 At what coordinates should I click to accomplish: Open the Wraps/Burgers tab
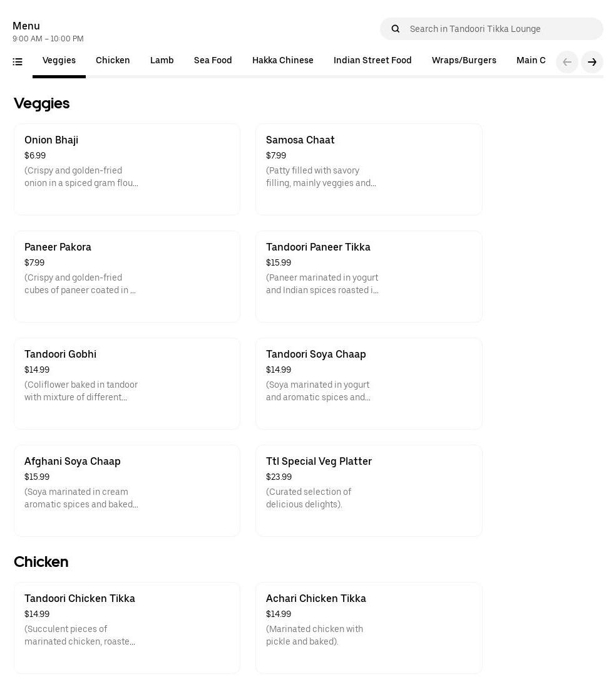[464, 61]
